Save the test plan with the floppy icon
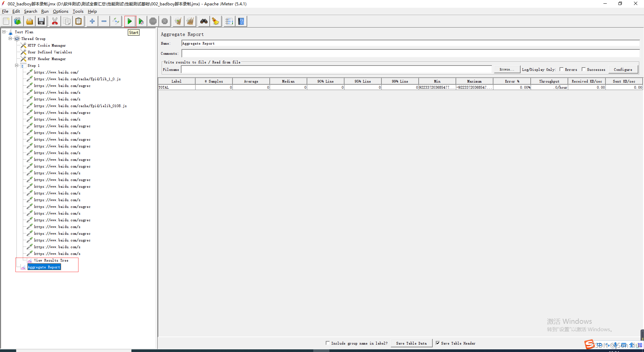Image resolution: width=644 pixels, height=352 pixels. [x=41, y=21]
